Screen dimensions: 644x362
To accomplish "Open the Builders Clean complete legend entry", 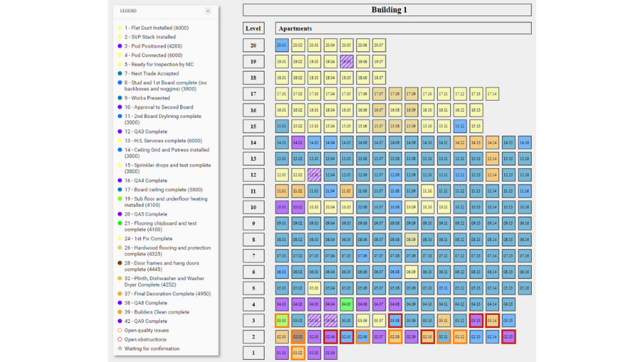I will click(x=156, y=312).
